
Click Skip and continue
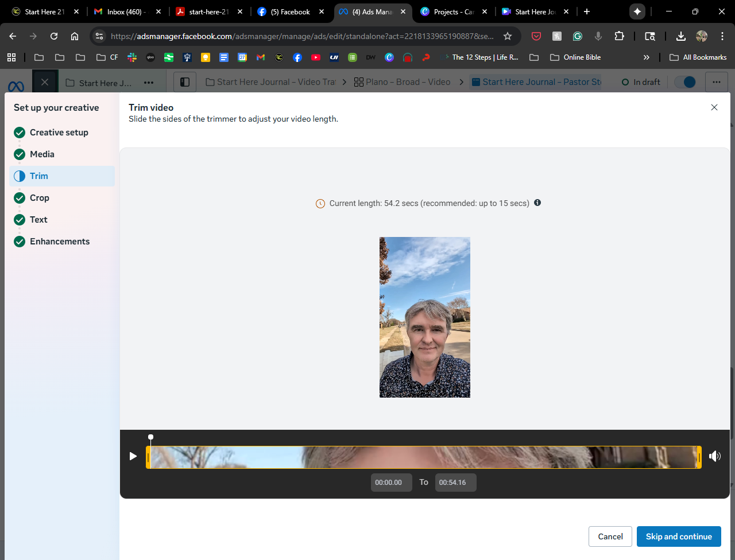(679, 536)
